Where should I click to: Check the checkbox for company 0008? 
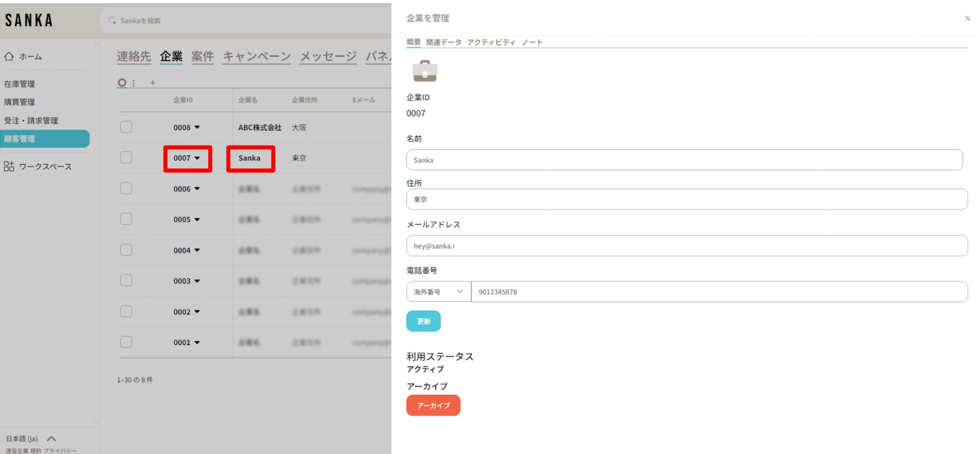[x=126, y=127]
